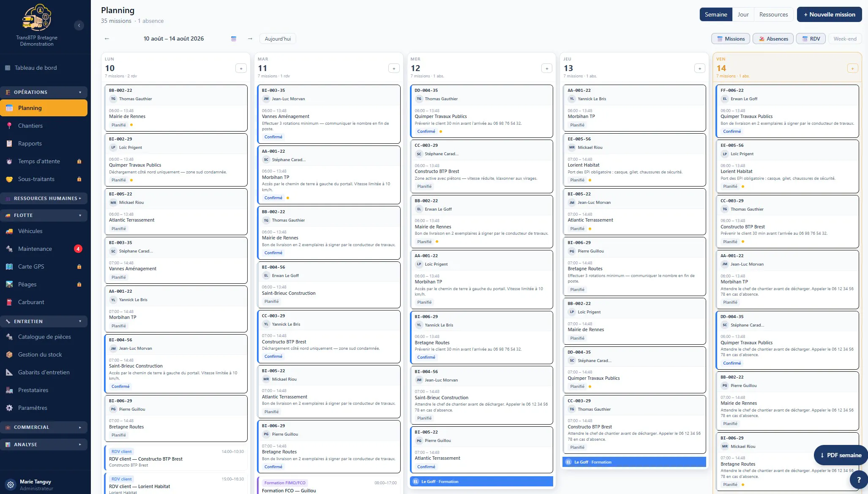Add mission on Friday 14 plus button
The image size is (868, 494).
(x=853, y=69)
